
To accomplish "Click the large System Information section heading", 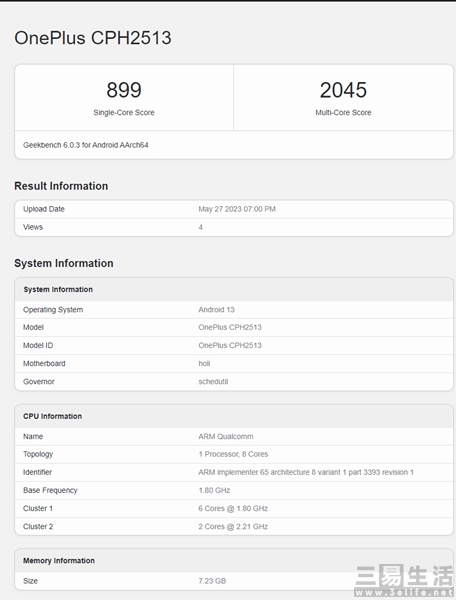I will [x=64, y=263].
